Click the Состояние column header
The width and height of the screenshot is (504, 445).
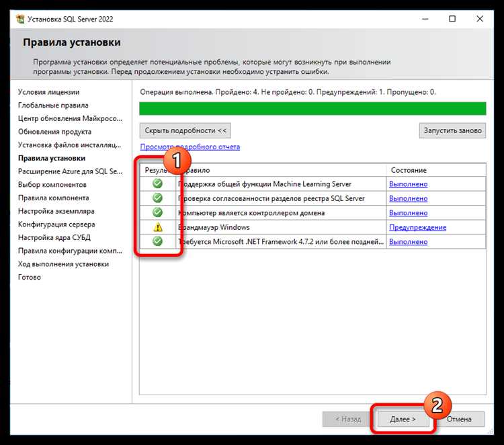436,170
